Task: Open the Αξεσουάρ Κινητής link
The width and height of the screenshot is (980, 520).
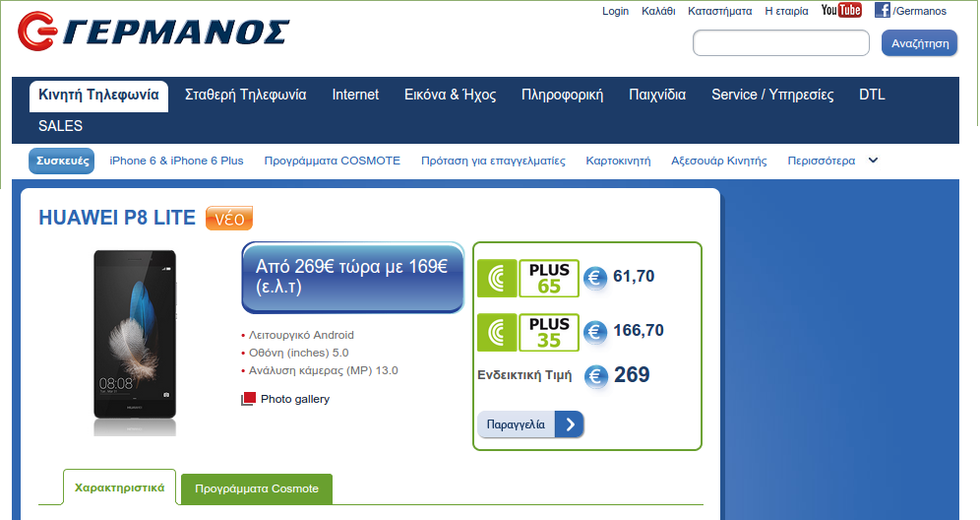Action: [718, 161]
